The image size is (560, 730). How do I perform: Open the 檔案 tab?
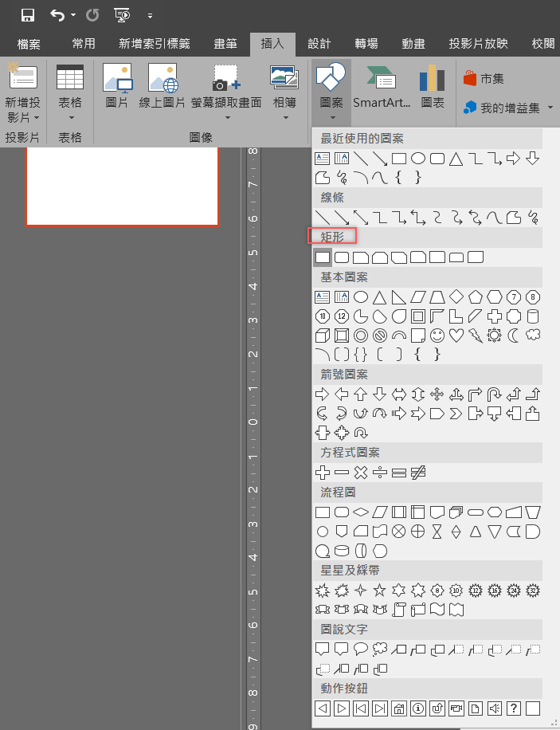click(29, 44)
